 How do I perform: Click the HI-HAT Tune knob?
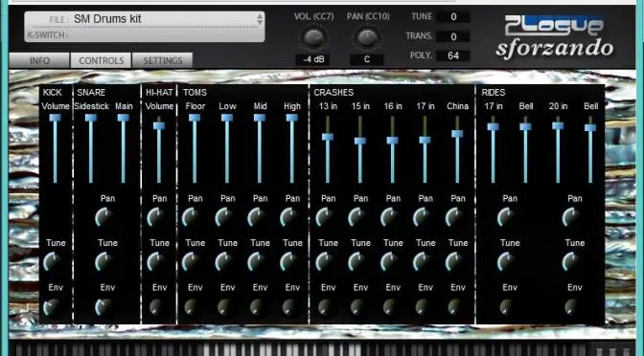(x=156, y=261)
